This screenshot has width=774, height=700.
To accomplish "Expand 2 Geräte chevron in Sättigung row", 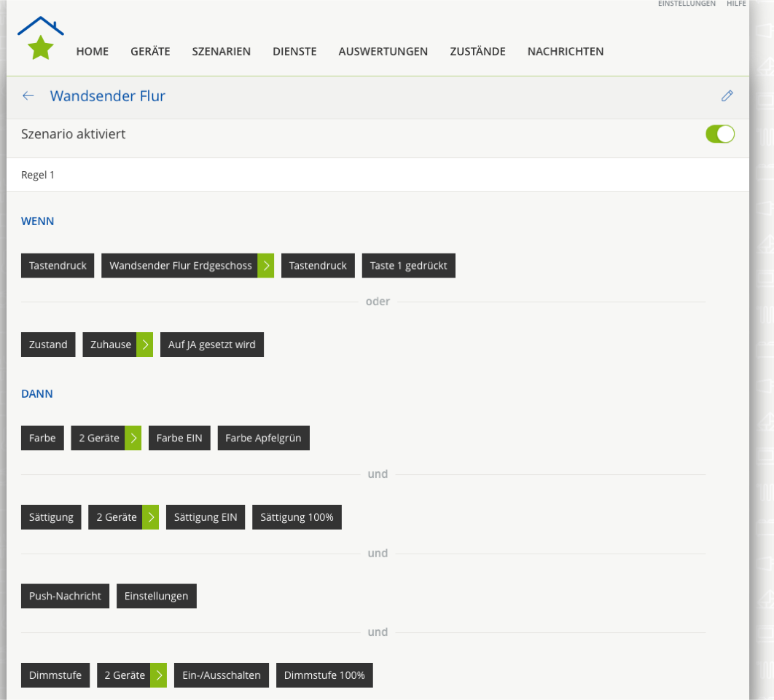I will click(x=151, y=517).
